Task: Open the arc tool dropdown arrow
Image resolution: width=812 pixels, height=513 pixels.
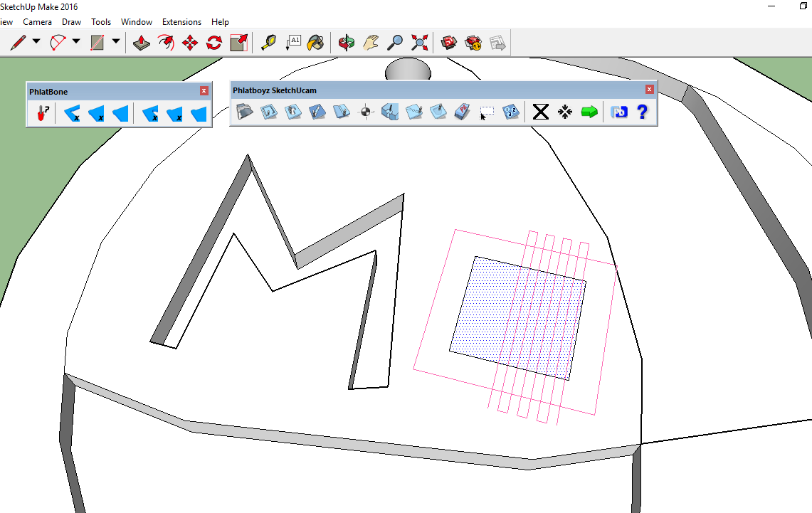Action: tap(76, 43)
